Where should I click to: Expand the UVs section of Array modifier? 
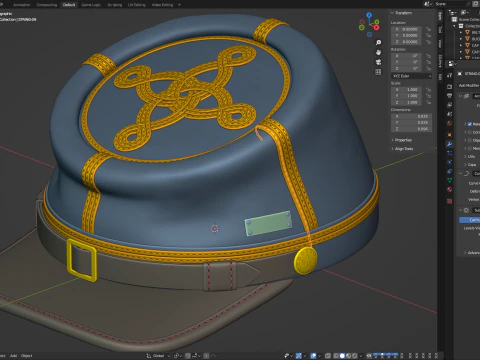click(x=465, y=156)
